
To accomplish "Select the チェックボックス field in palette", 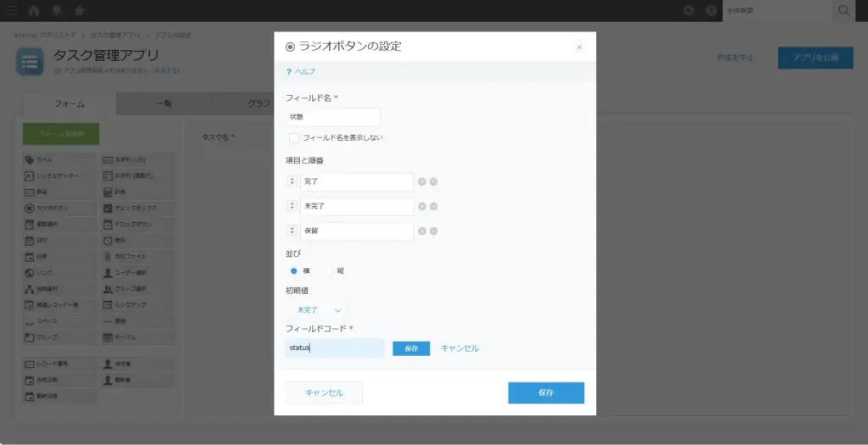I will click(138, 209).
